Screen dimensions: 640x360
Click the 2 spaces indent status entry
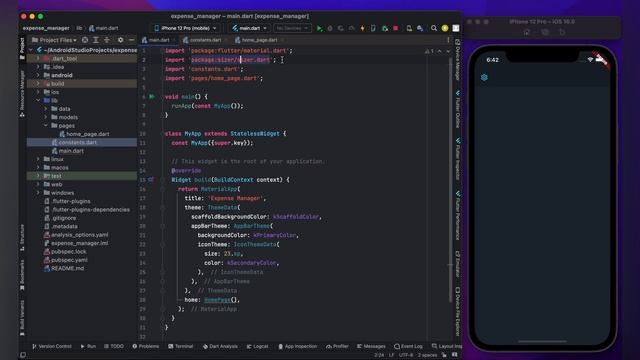point(427,355)
